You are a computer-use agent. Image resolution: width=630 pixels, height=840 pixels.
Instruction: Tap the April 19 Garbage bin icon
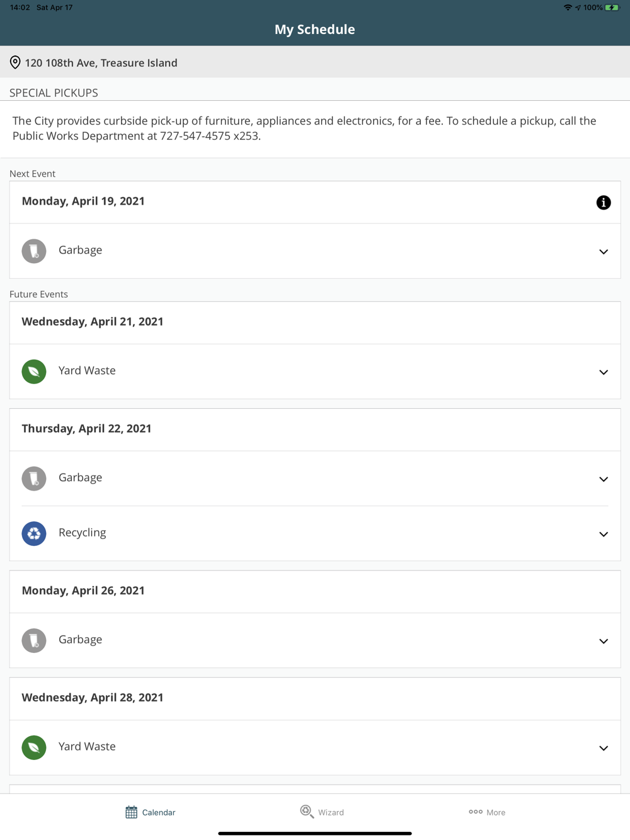tap(34, 251)
